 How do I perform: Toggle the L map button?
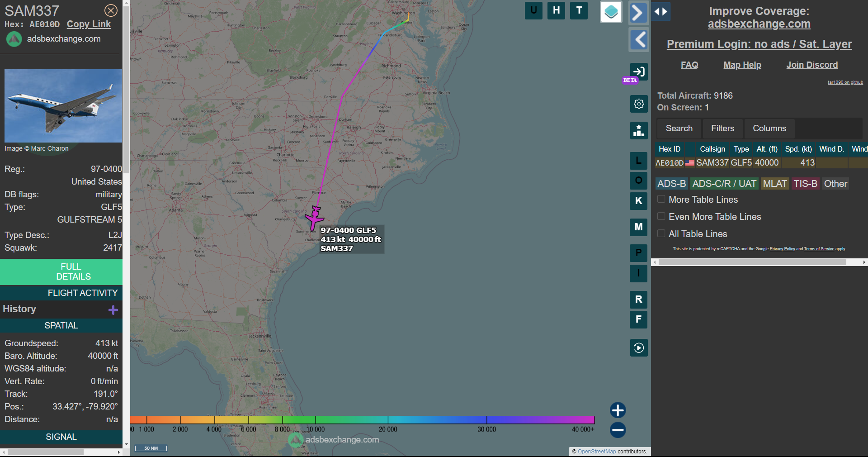(638, 160)
